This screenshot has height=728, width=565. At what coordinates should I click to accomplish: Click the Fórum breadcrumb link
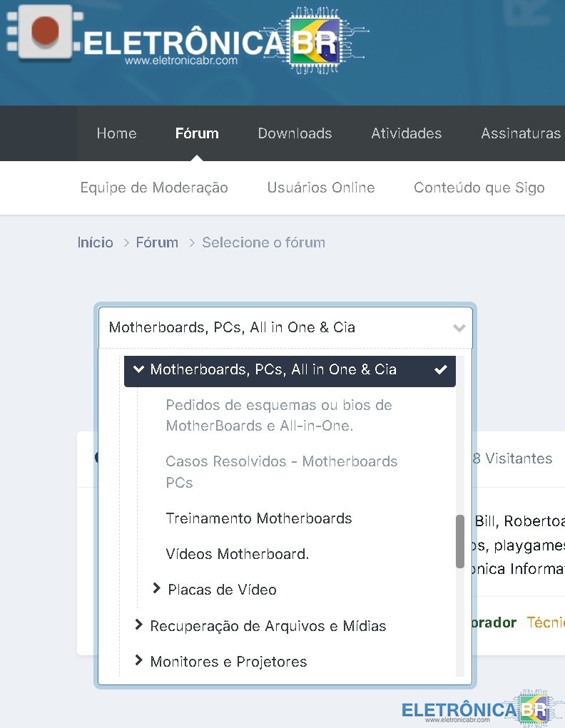157,242
